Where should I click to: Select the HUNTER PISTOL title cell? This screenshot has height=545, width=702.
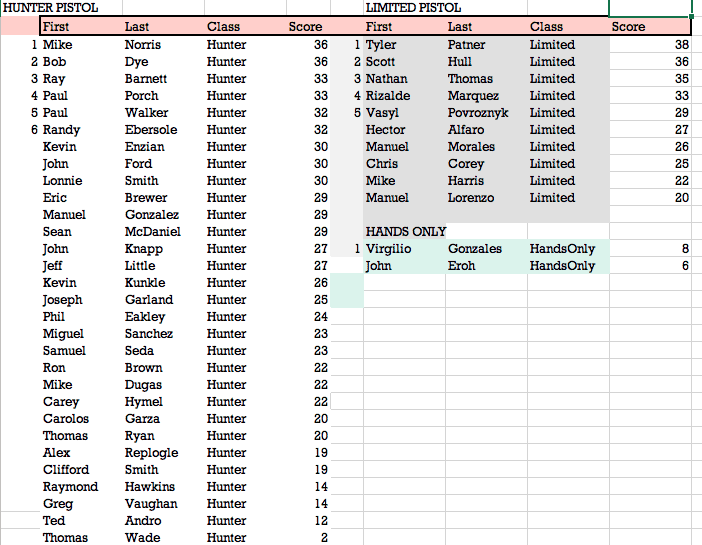click(61, 8)
